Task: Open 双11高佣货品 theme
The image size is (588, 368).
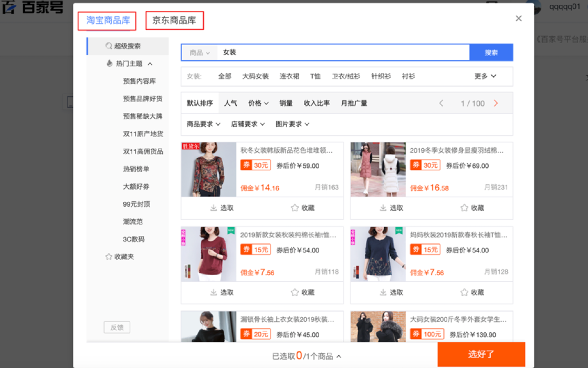Action: click(x=143, y=152)
